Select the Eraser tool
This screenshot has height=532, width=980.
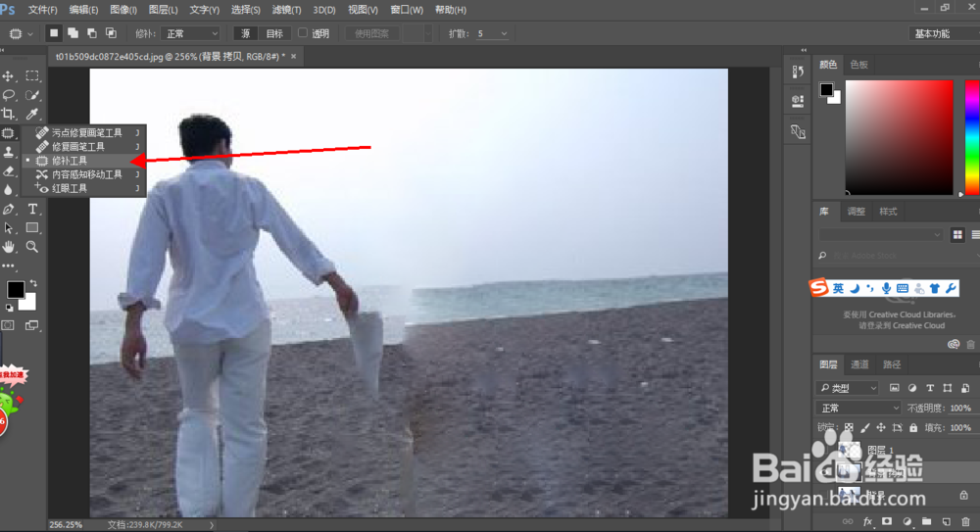8,170
